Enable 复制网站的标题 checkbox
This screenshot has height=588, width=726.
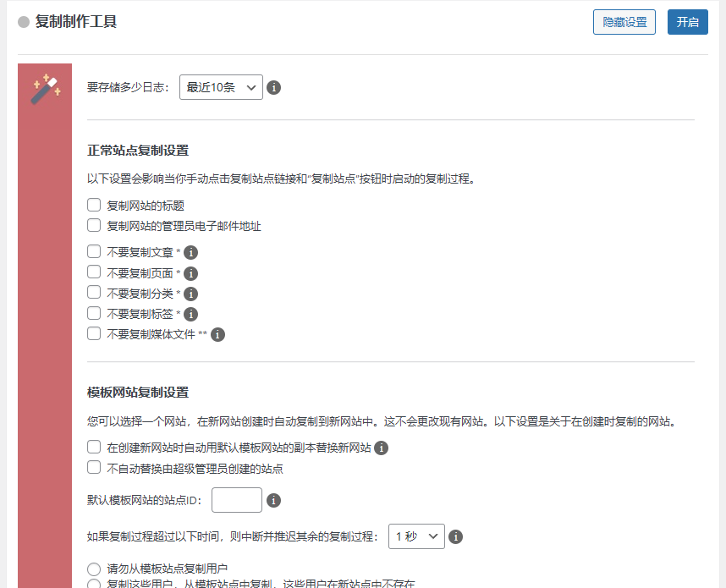tap(93, 205)
